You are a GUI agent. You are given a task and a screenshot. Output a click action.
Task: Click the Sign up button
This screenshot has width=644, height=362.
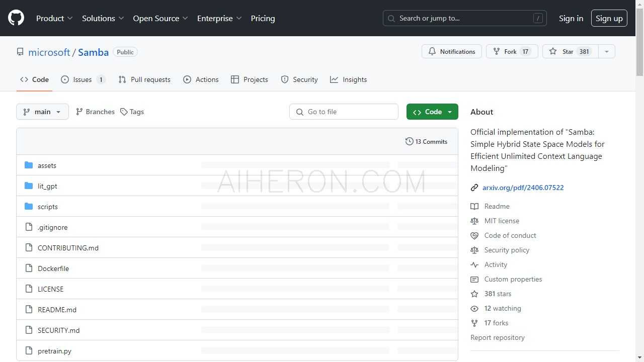coord(609,18)
